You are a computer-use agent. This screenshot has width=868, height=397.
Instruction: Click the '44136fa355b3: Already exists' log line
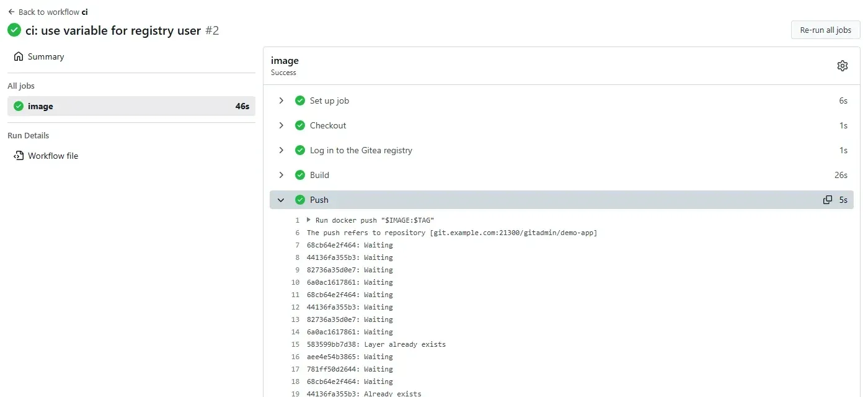point(364,394)
